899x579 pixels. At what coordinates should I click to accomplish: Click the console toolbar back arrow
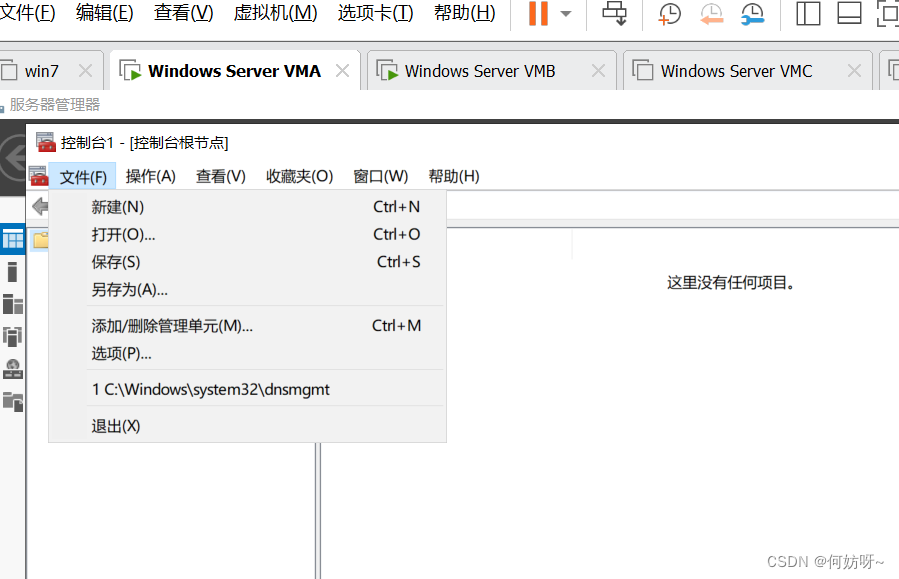[x=40, y=206]
